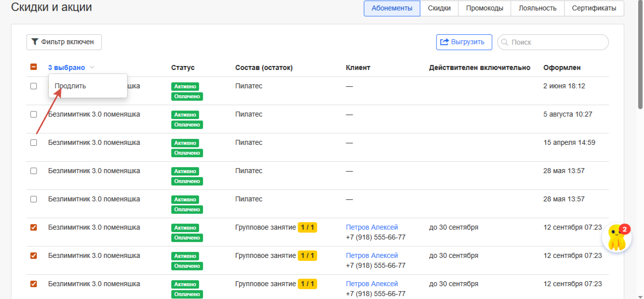Go to the Лояльность tab
Viewport: 644px width, 299px height.
tap(537, 8)
